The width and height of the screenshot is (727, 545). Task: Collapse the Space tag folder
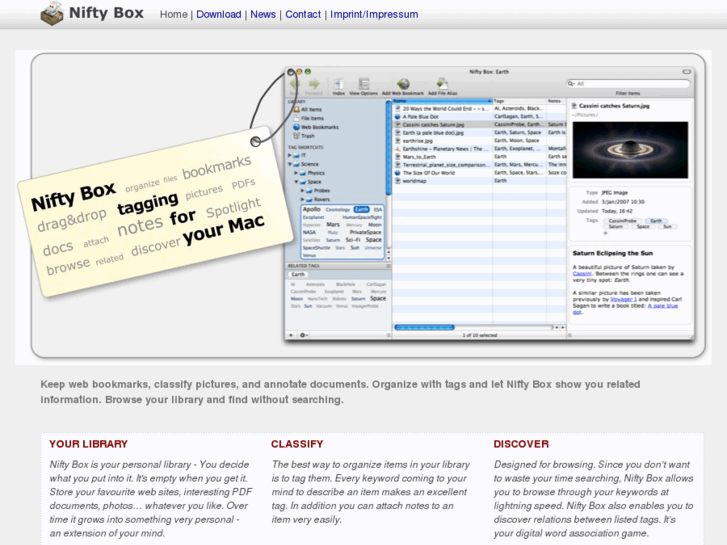click(x=296, y=181)
